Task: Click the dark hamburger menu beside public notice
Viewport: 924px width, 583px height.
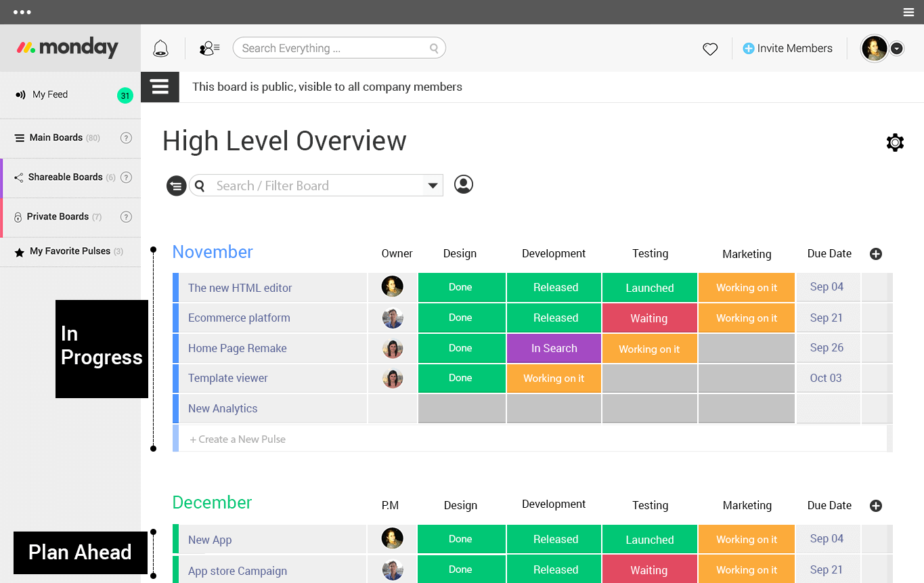Action: pyautogui.click(x=160, y=87)
